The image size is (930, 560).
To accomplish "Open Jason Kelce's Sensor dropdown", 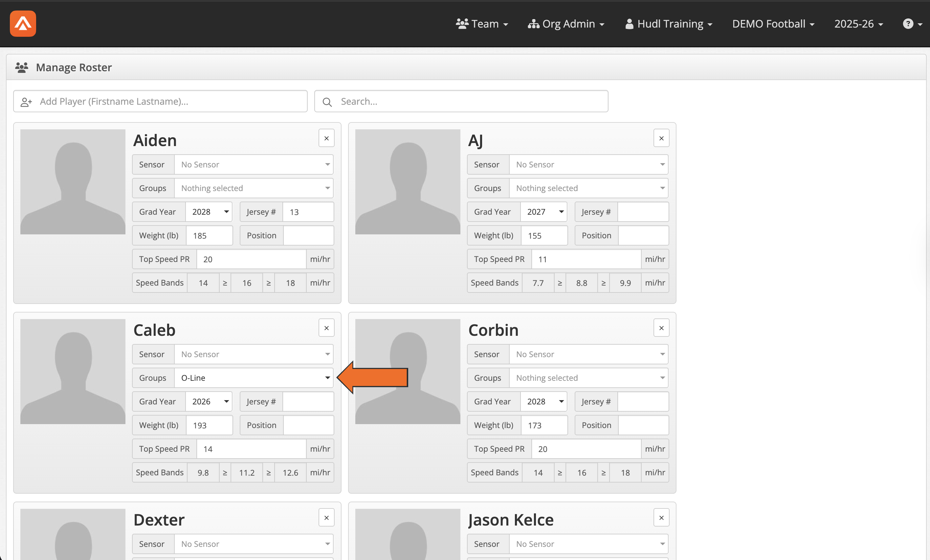I will (x=588, y=544).
